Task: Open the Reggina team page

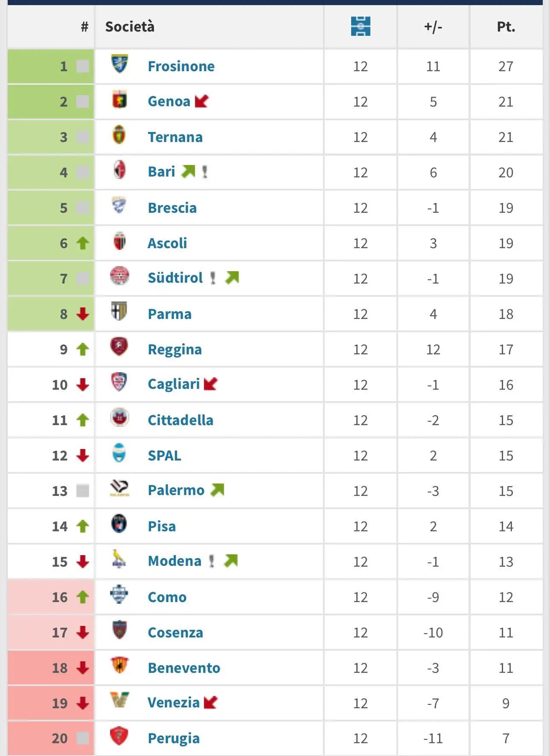Action: coord(175,350)
